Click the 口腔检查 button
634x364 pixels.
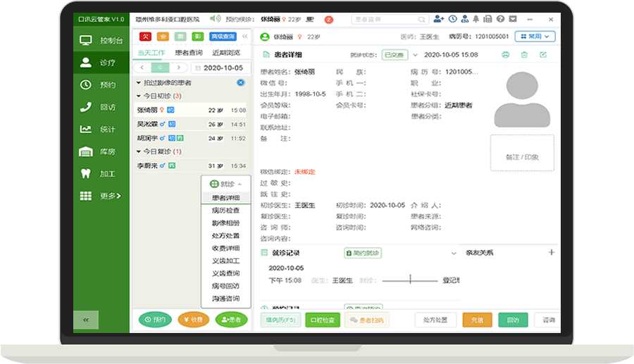(x=323, y=320)
